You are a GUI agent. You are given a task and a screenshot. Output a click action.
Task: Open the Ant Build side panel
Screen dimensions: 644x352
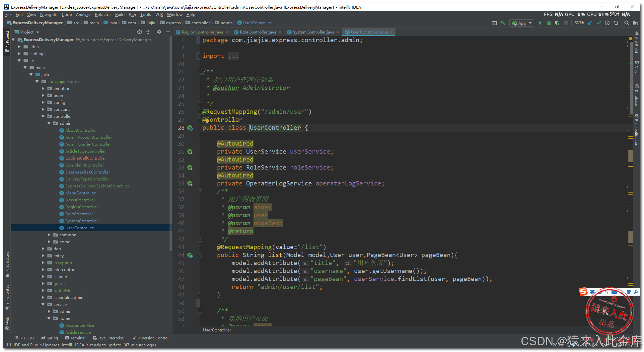[x=636, y=42]
